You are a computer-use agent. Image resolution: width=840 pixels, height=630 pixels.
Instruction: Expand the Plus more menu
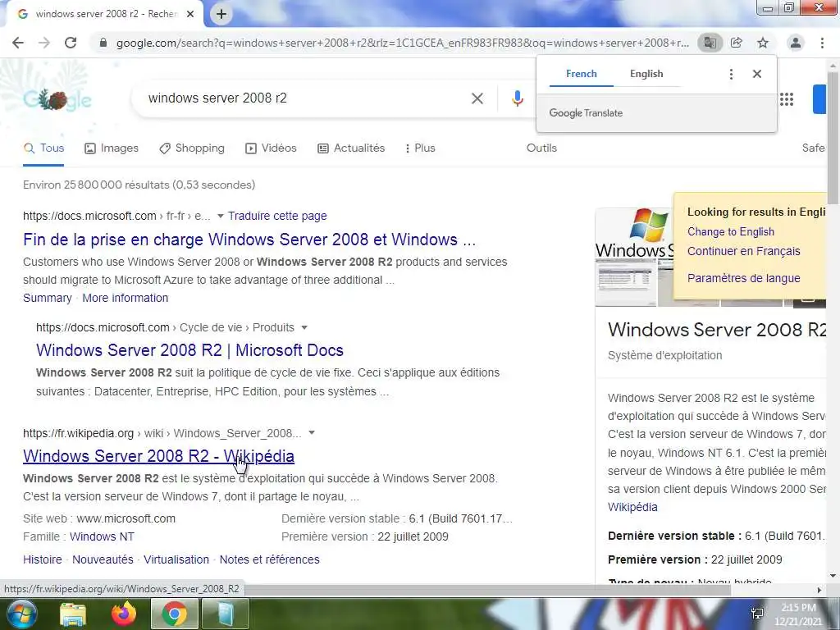[x=420, y=148]
